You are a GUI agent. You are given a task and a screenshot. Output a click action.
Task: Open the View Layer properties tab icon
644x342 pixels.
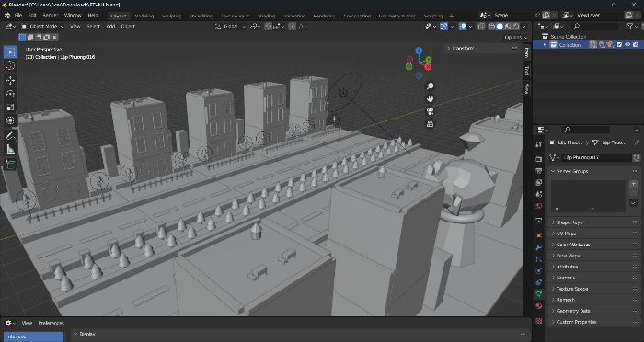(x=539, y=182)
